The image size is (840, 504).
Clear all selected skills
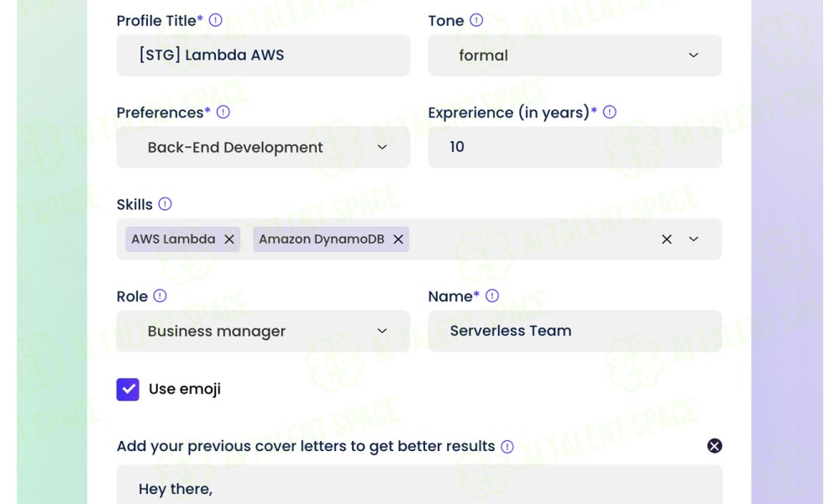(x=666, y=239)
